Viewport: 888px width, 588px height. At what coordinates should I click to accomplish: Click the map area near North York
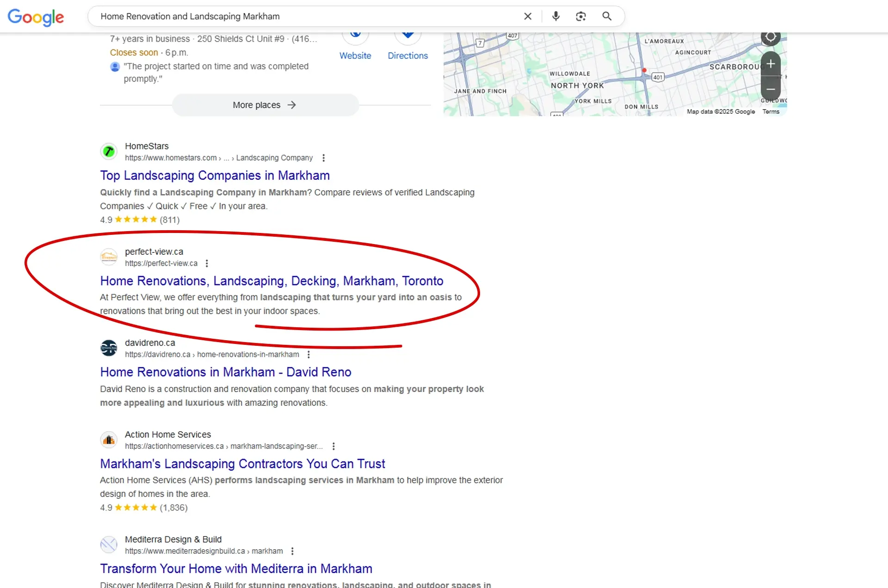coord(577,86)
